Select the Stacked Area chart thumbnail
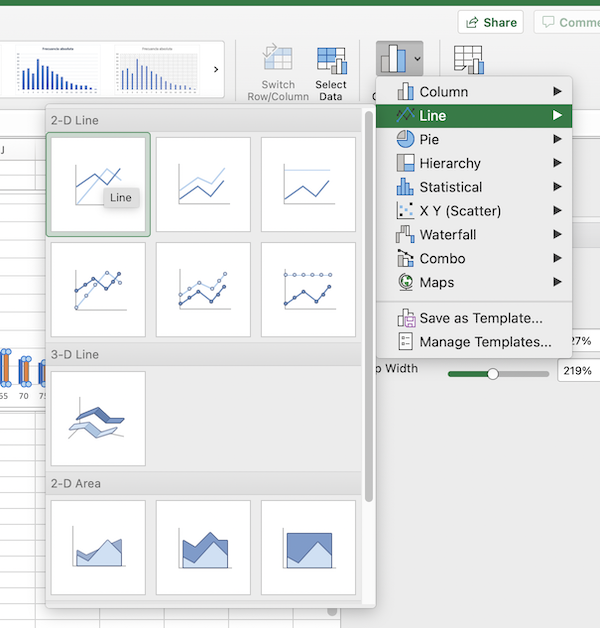 tap(203, 547)
